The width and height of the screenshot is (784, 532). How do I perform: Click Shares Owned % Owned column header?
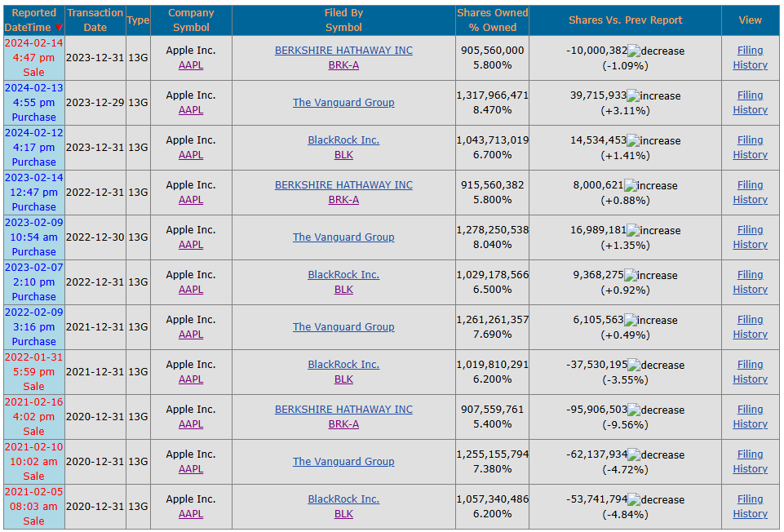[x=493, y=20]
